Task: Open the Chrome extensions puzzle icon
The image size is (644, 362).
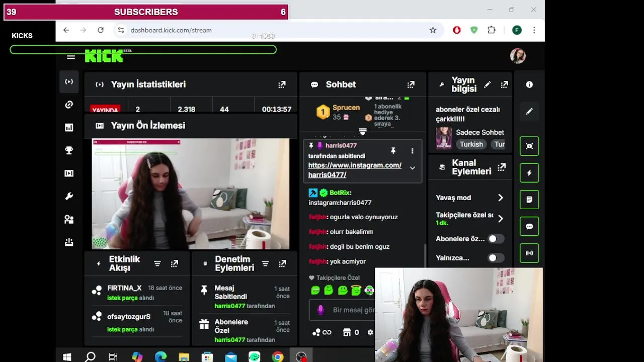Action: tap(492, 30)
